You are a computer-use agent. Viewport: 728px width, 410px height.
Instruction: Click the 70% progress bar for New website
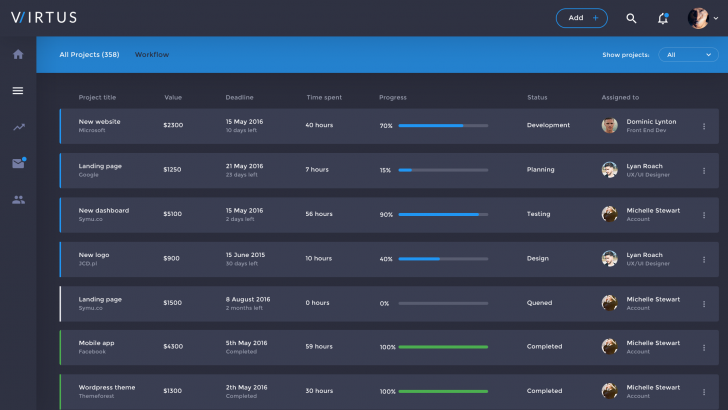tap(443, 126)
